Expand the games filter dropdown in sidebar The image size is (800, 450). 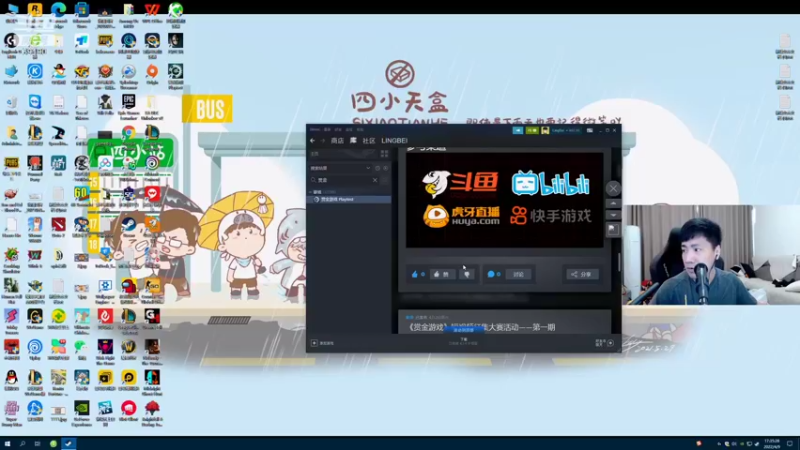[368, 168]
